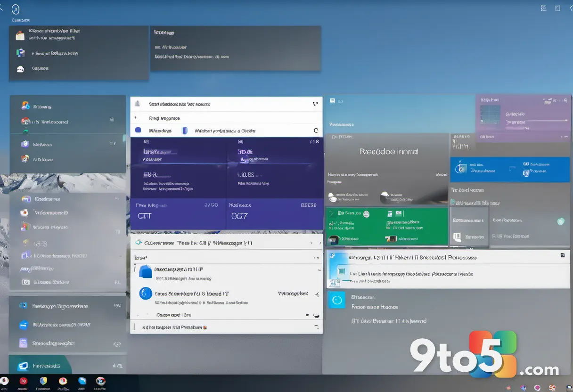Click the teal shield icon in the right gray tile

point(560,221)
